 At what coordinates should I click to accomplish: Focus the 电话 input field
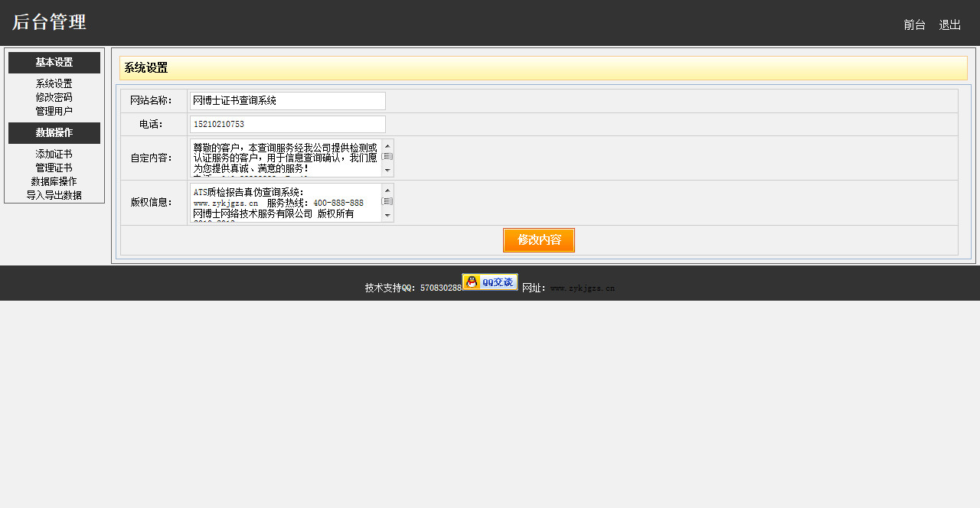(x=288, y=124)
